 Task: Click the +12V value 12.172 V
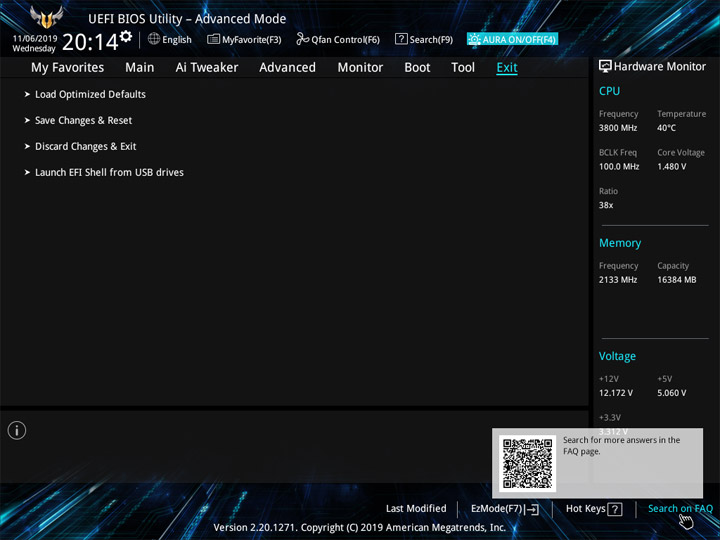point(616,393)
